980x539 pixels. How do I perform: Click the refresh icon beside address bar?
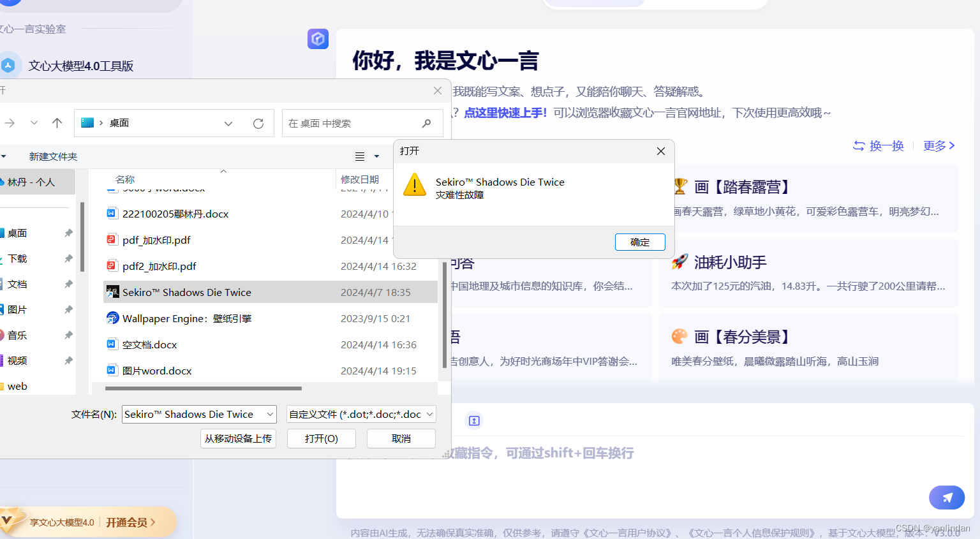[x=258, y=123]
